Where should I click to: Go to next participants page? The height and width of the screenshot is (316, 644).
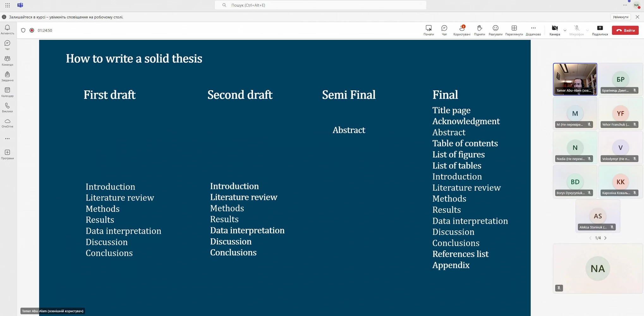[605, 238]
